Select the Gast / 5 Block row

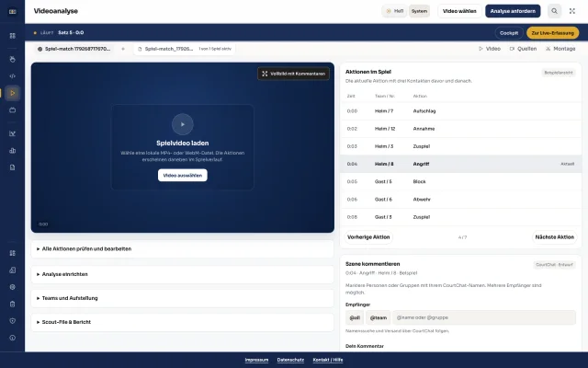point(460,182)
